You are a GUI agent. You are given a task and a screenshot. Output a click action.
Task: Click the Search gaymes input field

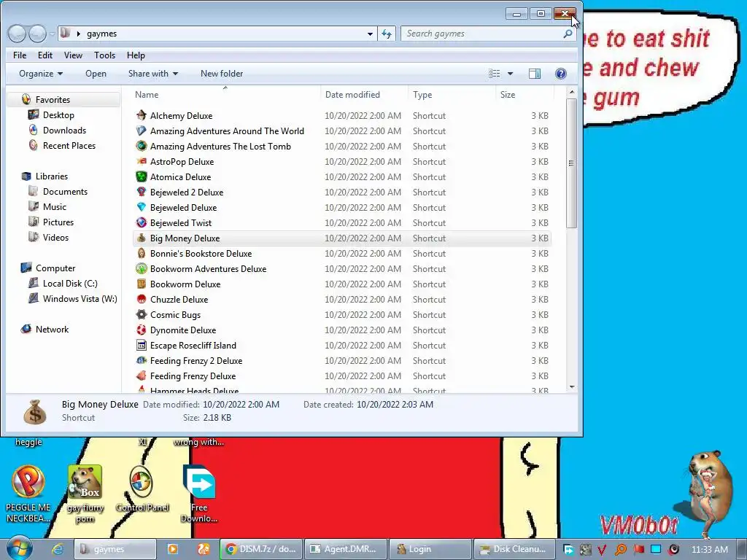point(481,34)
